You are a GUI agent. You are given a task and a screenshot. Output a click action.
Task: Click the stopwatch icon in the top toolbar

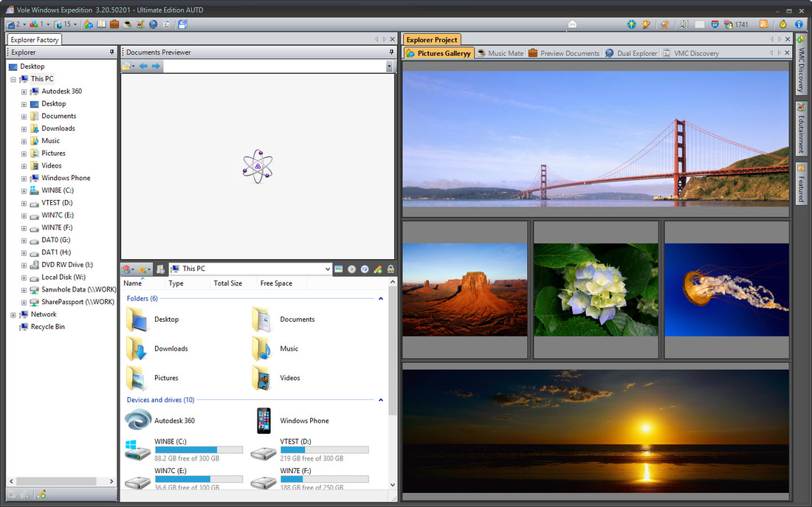pos(782,24)
